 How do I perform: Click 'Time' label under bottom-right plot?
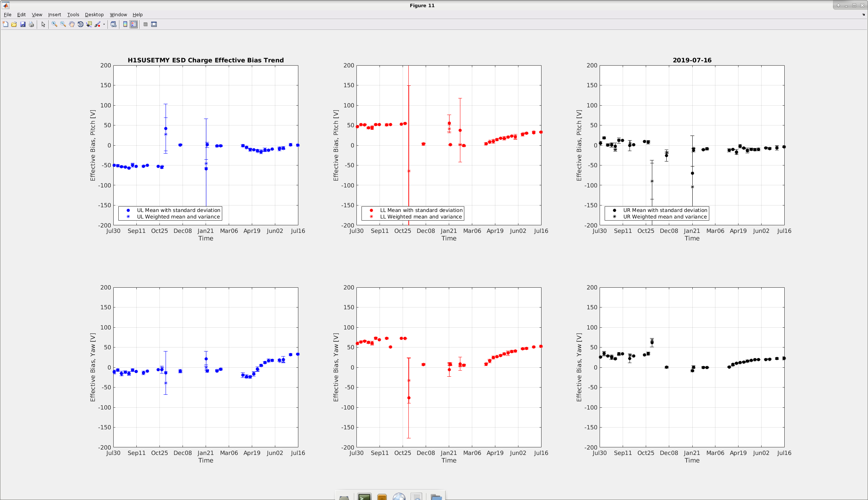coord(692,460)
